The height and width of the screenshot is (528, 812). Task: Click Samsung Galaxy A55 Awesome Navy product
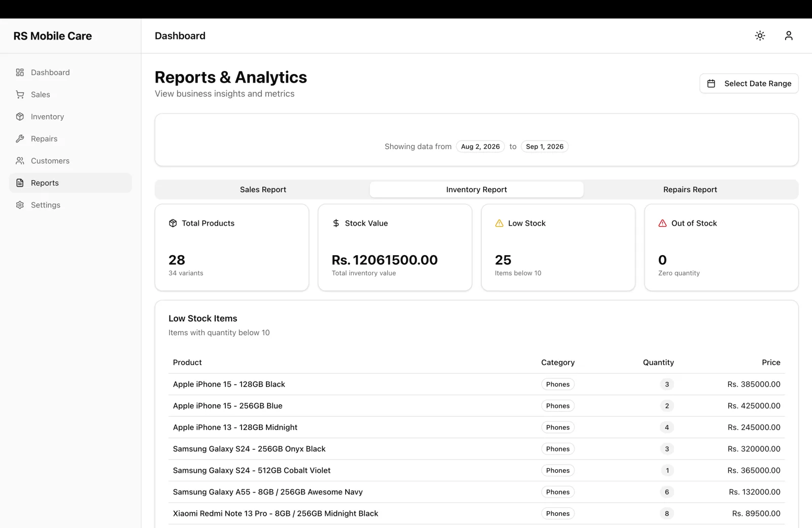(267, 492)
